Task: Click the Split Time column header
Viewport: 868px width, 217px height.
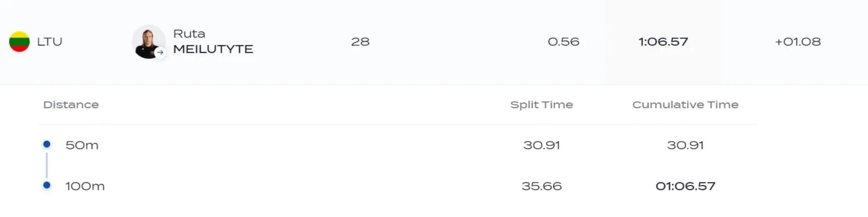Action: 542,105
